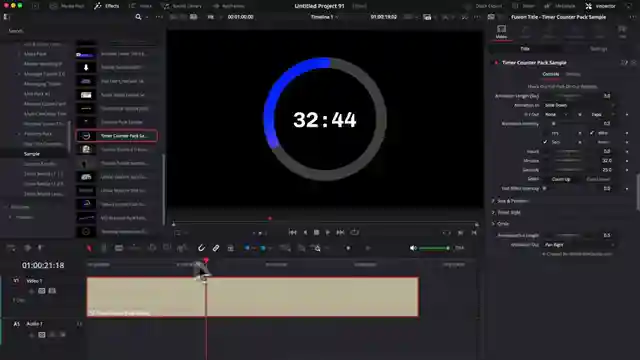
Task: Open the Sound Library panel
Action: click(182, 6)
